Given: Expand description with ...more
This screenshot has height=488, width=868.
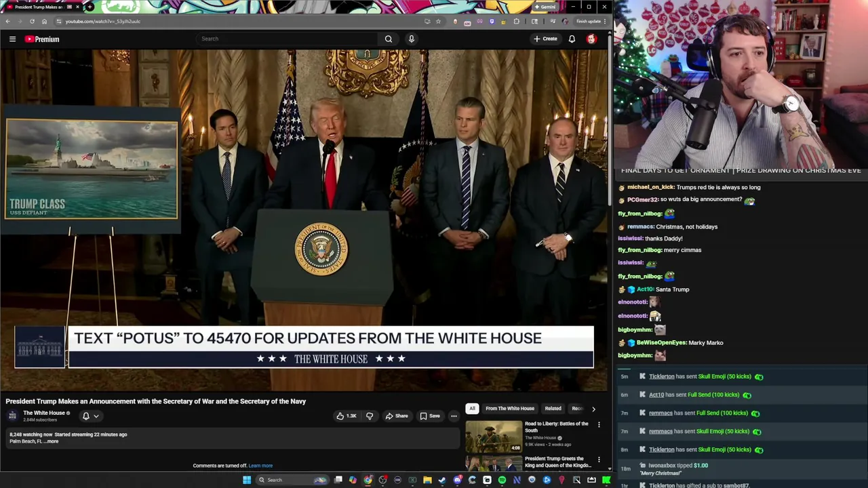Looking at the screenshot, I should click(51, 441).
